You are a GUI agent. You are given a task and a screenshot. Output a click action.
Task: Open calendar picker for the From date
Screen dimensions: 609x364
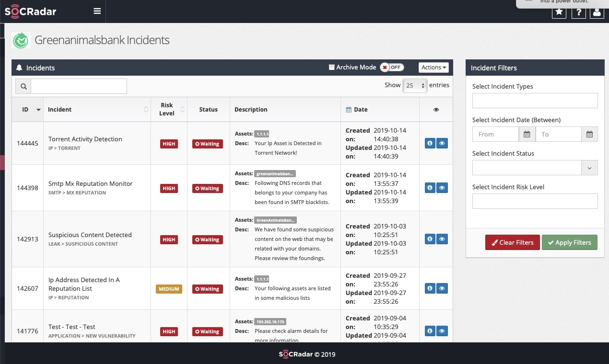click(527, 134)
